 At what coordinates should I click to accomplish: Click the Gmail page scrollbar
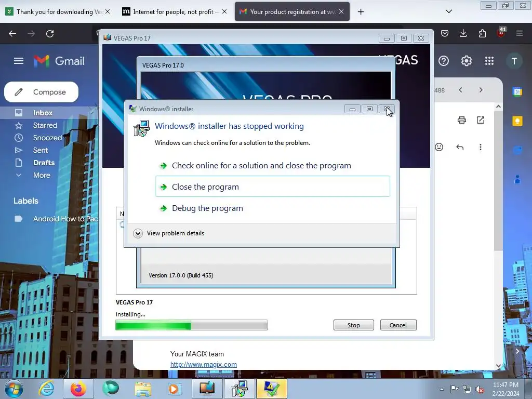[498, 181]
